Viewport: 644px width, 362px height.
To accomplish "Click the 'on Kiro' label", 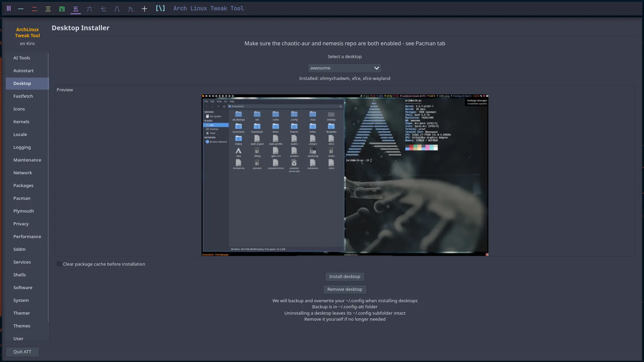I will pyautogui.click(x=27, y=43).
